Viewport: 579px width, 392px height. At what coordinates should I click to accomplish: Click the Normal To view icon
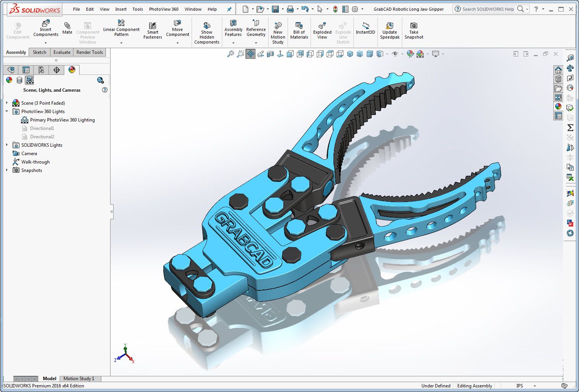[x=280, y=54]
